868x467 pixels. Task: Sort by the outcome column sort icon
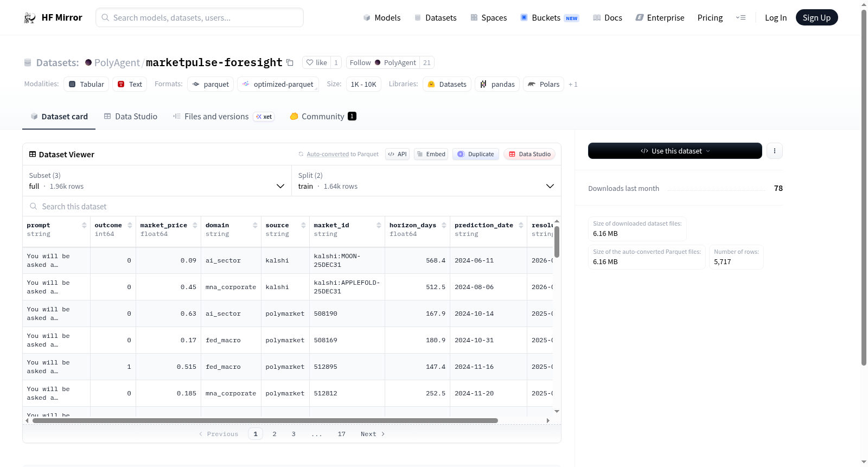click(x=130, y=225)
